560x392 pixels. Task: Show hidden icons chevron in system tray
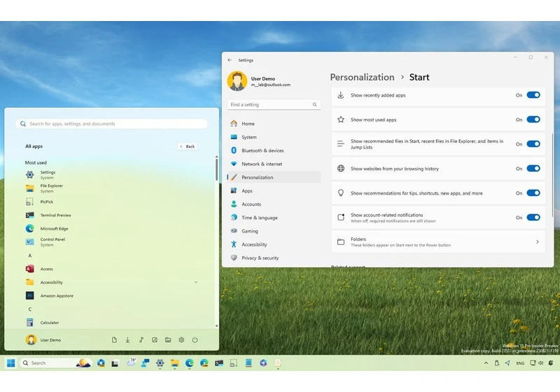[x=486, y=363]
